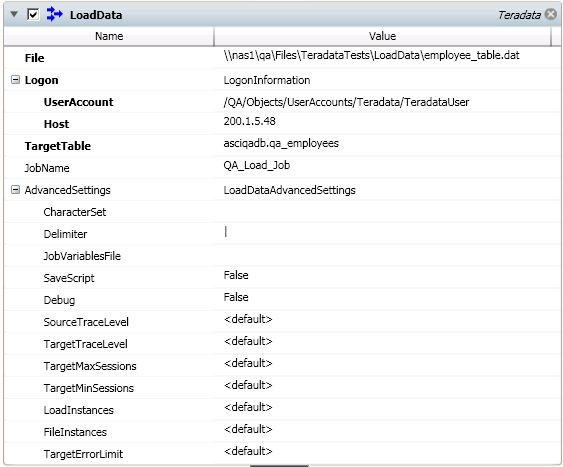Change the Debug False value
Image resolution: width=563 pixels, height=467 pixels.
tap(236, 297)
